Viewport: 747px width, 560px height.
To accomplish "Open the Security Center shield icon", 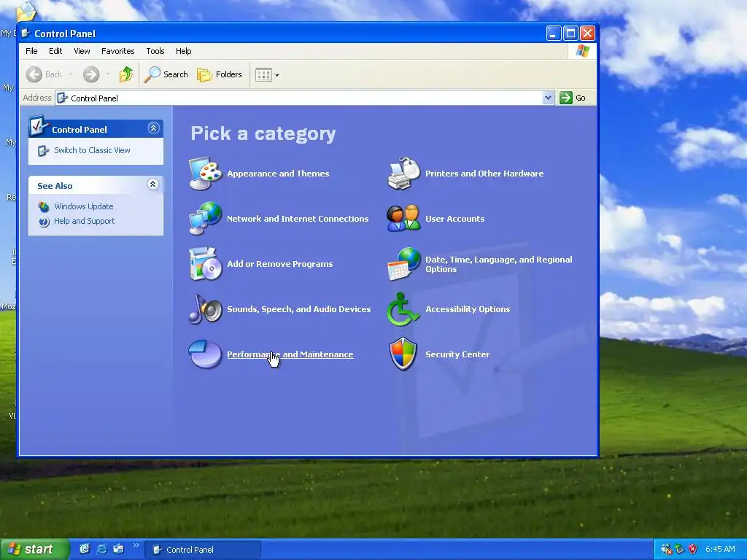I will (403, 354).
